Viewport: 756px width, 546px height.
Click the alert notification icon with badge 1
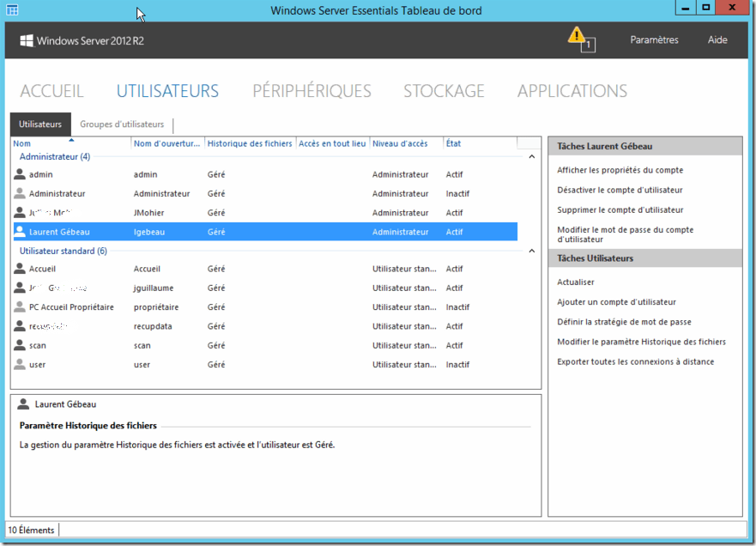[x=577, y=37]
